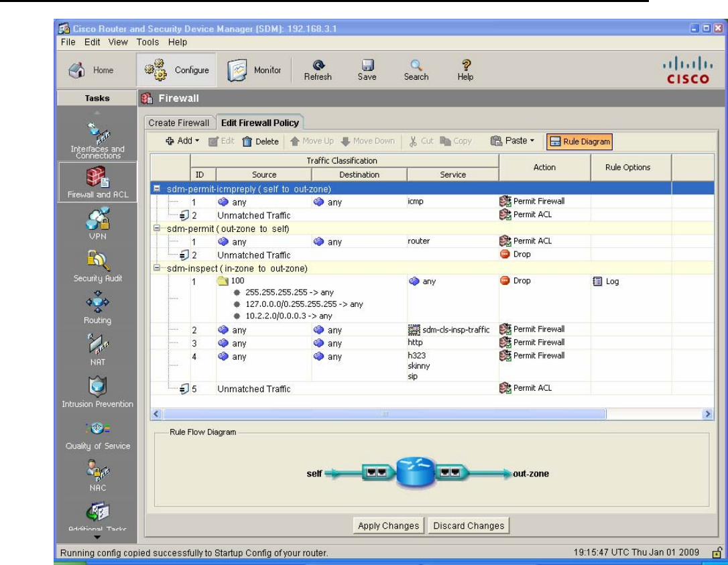The width and height of the screenshot is (728, 565).
Task: Click the horizontal scrollbar left arrow
Action: 156,414
